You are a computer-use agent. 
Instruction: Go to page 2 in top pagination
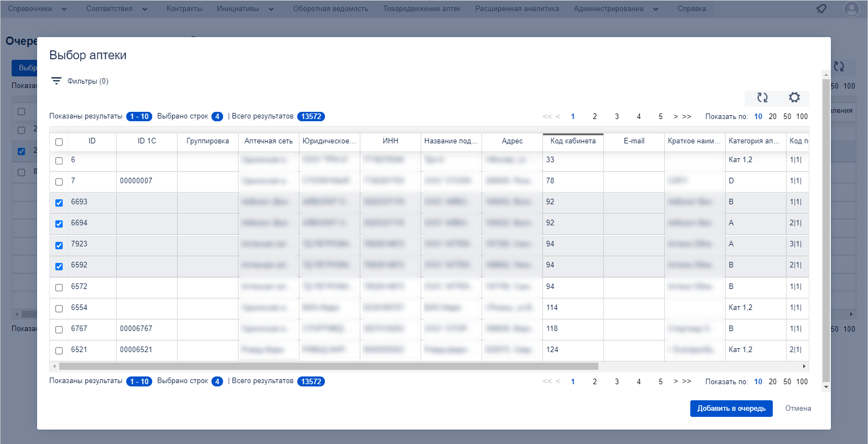595,117
